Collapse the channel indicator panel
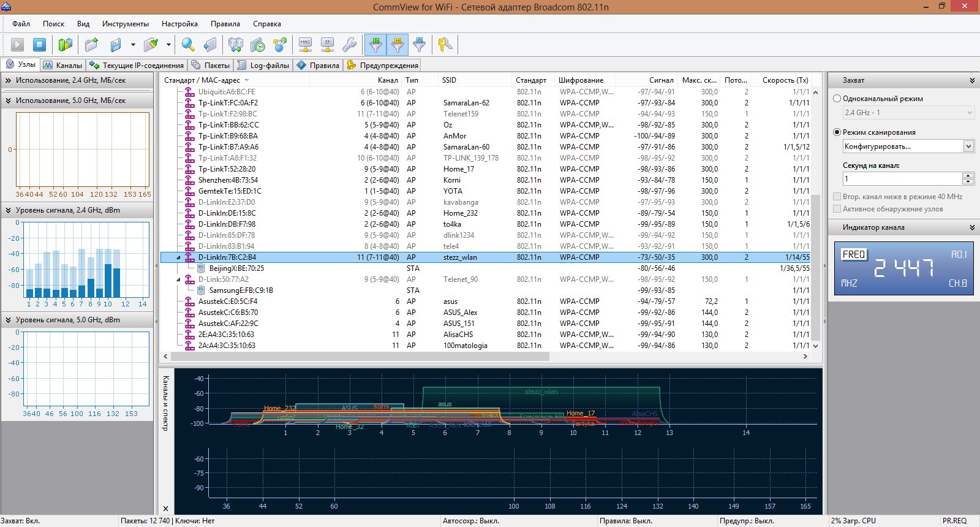This screenshot has height=527, width=980. (x=972, y=227)
